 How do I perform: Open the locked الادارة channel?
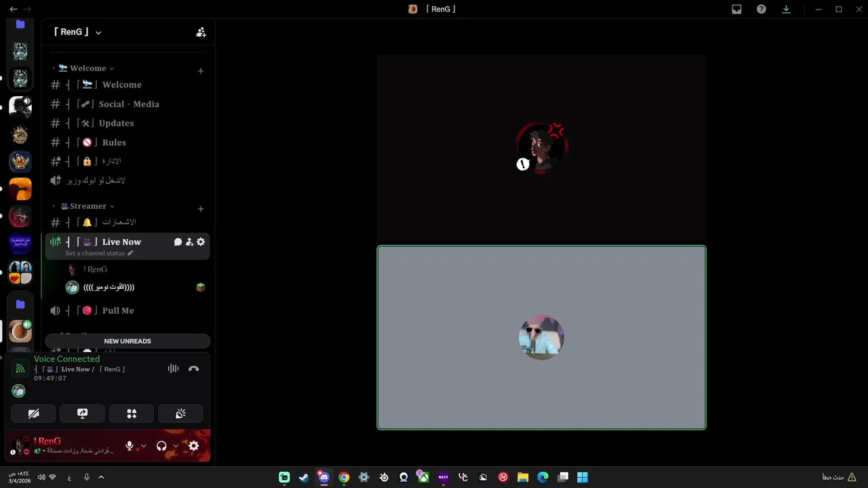point(127,161)
